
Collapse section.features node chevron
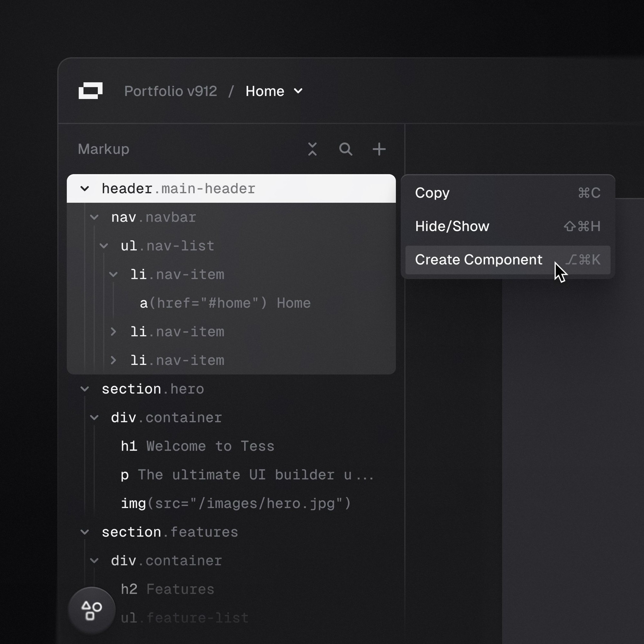[85, 532]
